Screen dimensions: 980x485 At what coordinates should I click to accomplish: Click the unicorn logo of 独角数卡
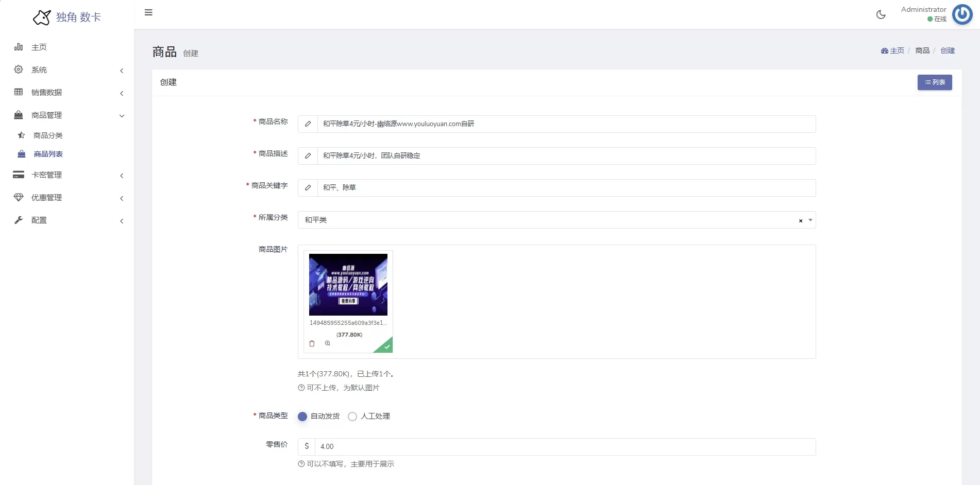coord(42,18)
